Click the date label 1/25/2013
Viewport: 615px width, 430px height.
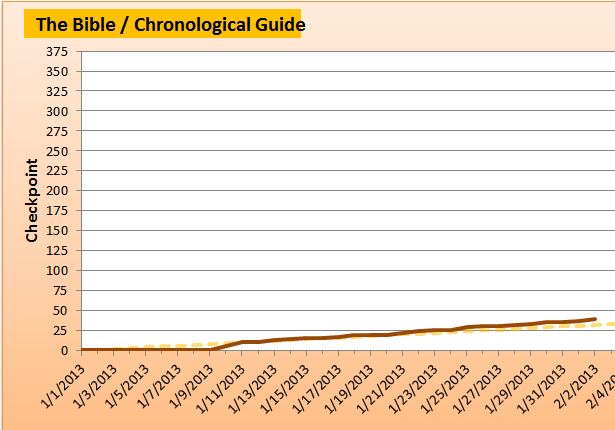446,389
